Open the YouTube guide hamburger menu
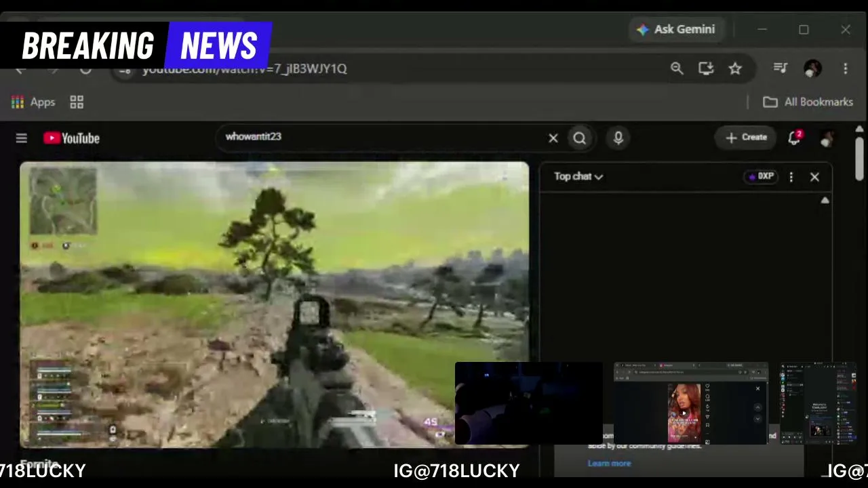The width and height of the screenshot is (868, 488). (x=22, y=138)
